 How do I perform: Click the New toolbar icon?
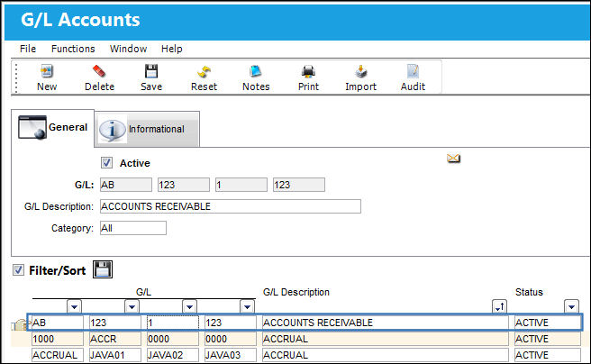click(47, 71)
